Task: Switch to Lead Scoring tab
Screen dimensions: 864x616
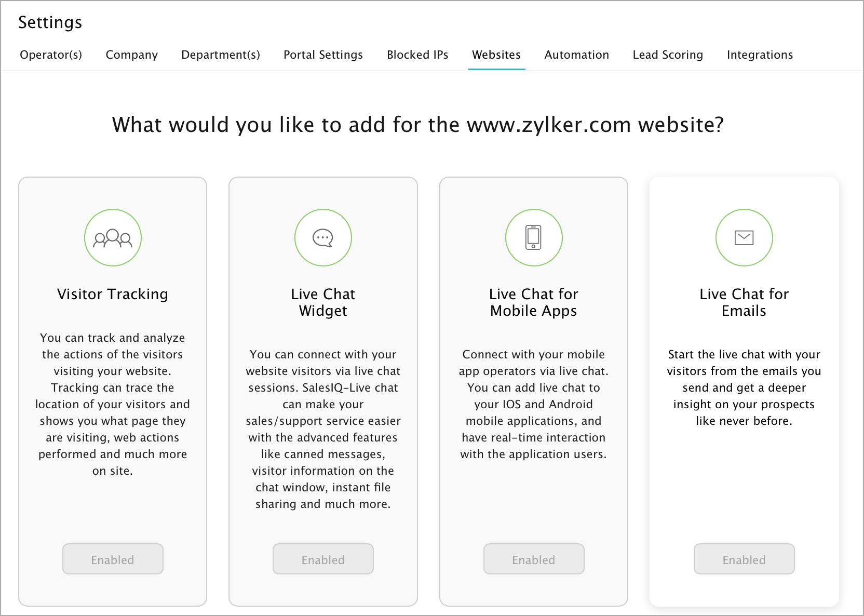Action: click(x=668, y=55)
